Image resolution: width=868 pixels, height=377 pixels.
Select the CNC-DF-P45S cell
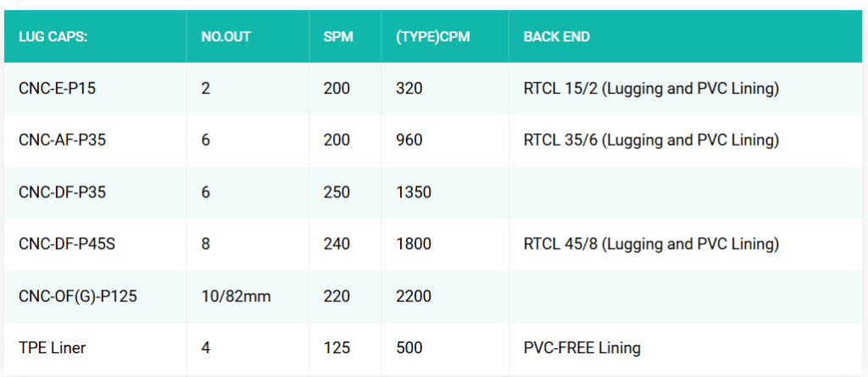point(66,244)
